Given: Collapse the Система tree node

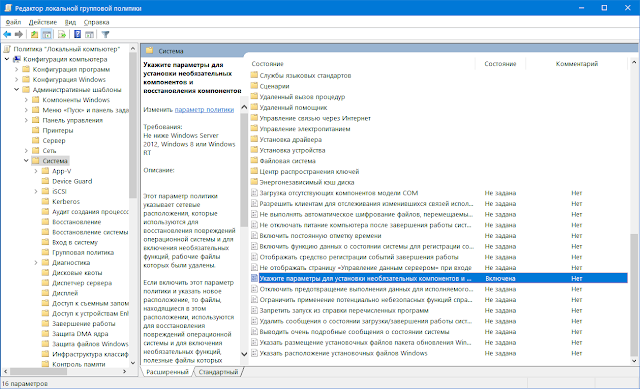Looking at the screenshot, I should coord(26,161).
